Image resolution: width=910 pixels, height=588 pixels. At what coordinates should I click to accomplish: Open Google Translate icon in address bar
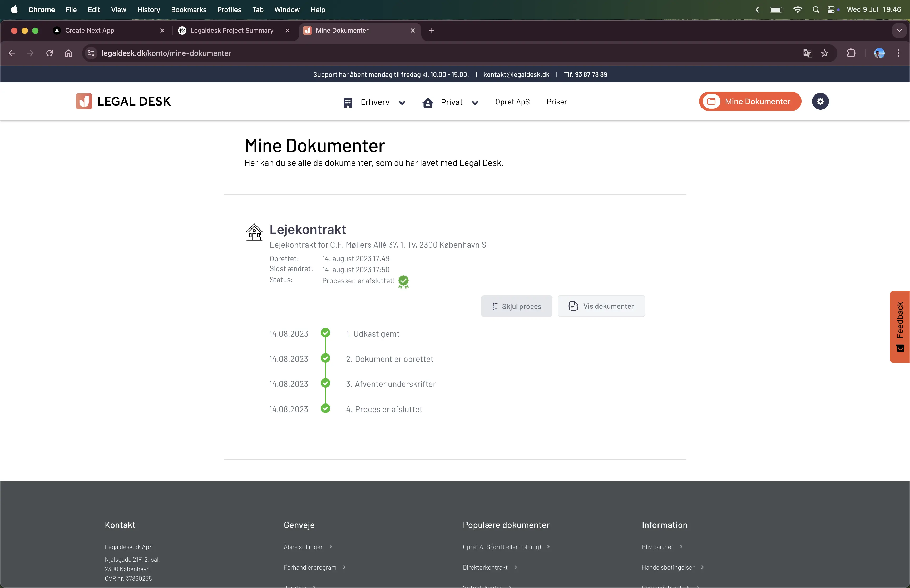[x=807, y=53]
